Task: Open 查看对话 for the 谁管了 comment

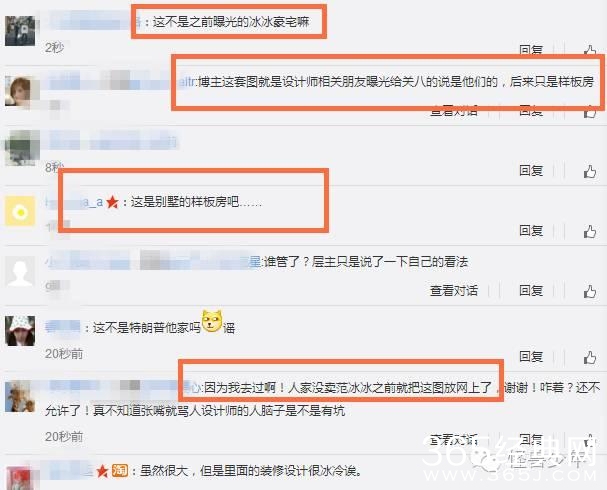Action: tap(454, 291)
